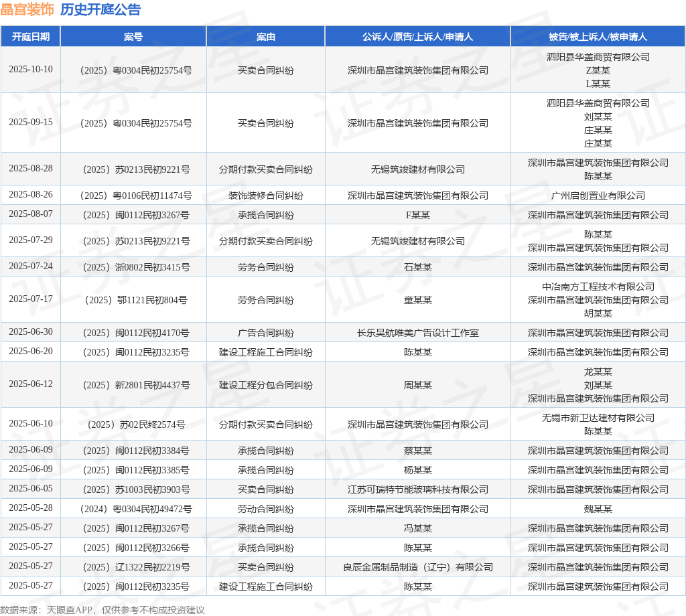
Task: Click plaintiff 周某某
Action: tap(418, 385)
